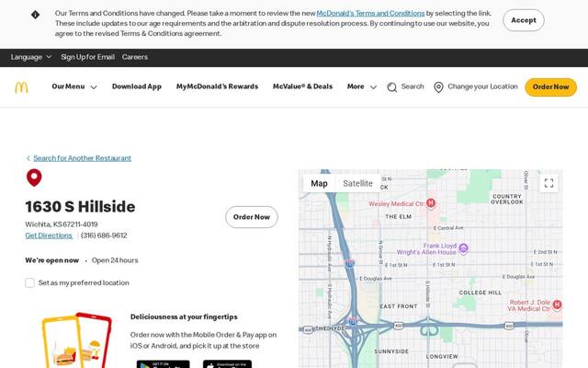Screen dimensions: 588x368
Task: Click Sign Up for Email link
Action: (88, 57)
